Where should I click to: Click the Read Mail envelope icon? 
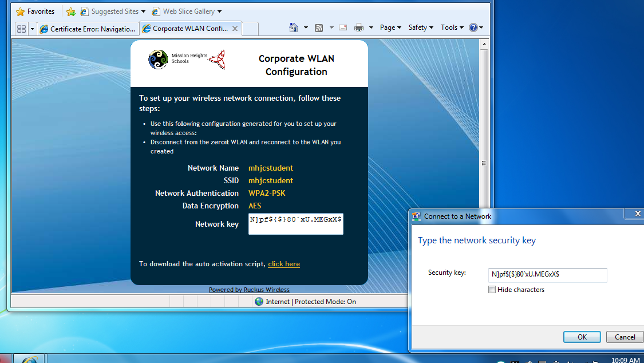(x=343, y=27)
